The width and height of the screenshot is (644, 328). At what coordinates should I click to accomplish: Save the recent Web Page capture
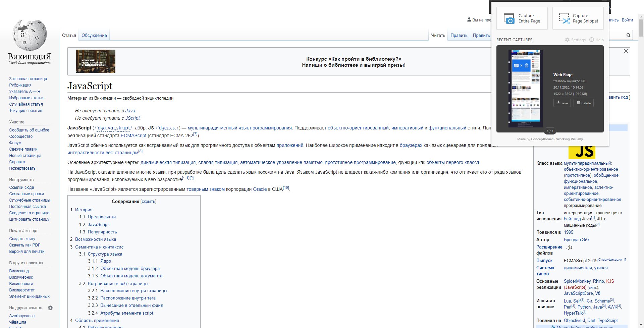point(562,103)
